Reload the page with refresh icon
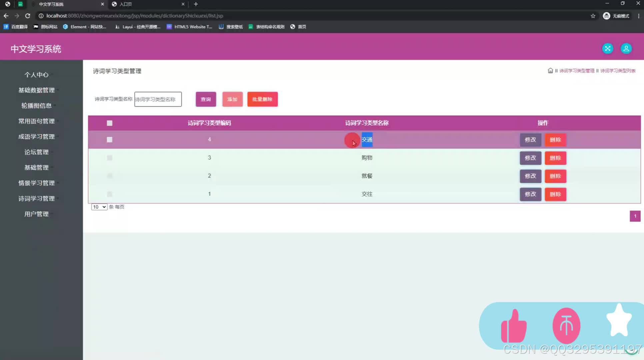The image size is (644, 360). (28, 16)
